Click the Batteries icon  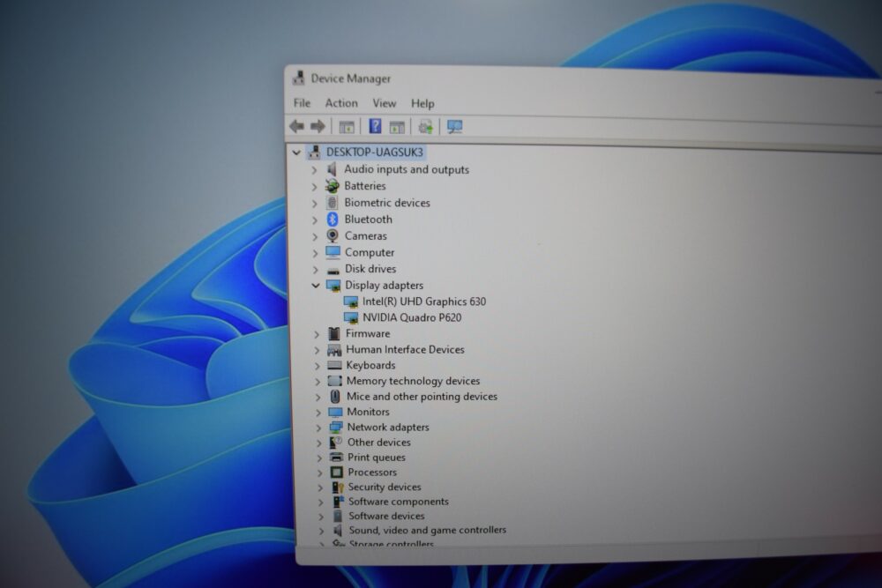pos(333,185)
